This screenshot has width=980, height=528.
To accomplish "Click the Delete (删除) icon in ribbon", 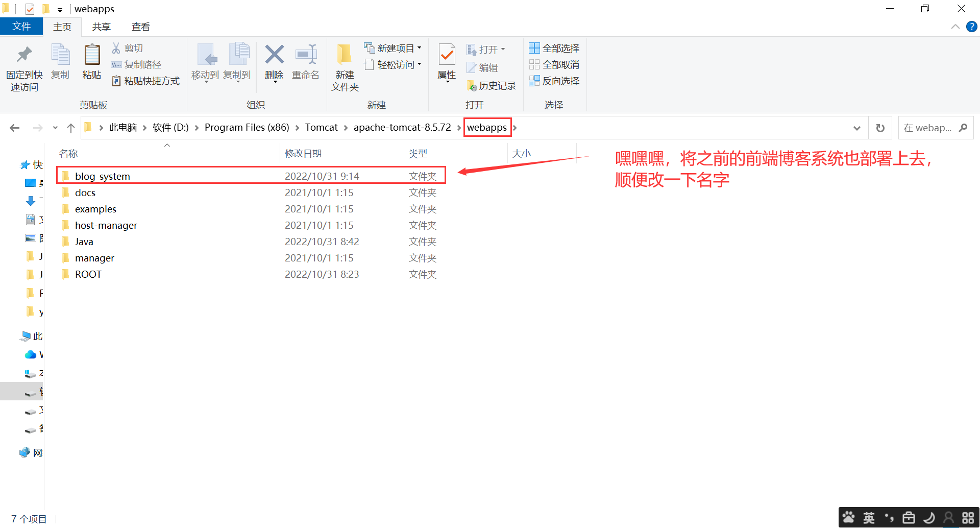I will [x=274, y=55].
